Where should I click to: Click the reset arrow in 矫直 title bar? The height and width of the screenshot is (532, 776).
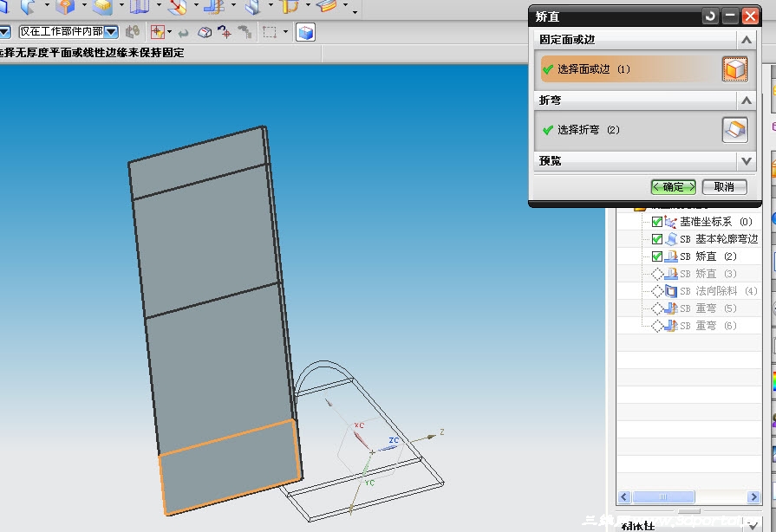710,16
